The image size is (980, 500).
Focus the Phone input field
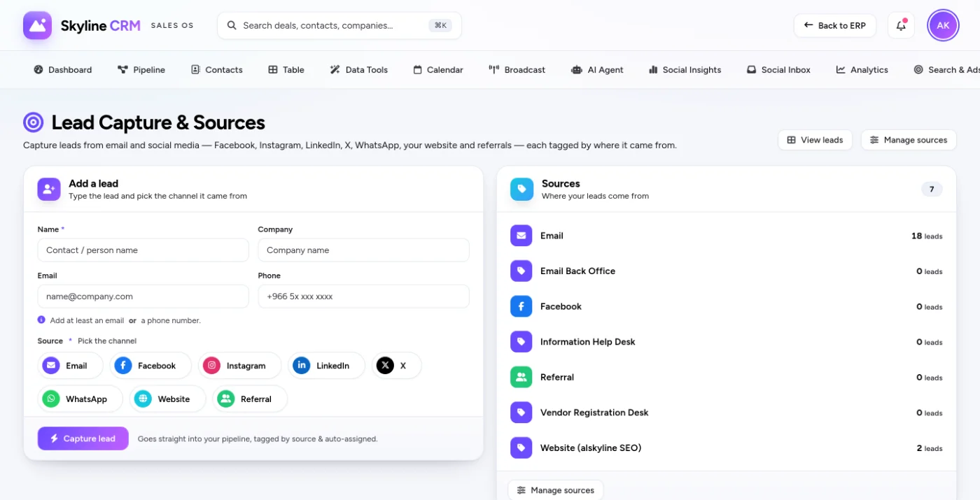(x=364, y=297)
